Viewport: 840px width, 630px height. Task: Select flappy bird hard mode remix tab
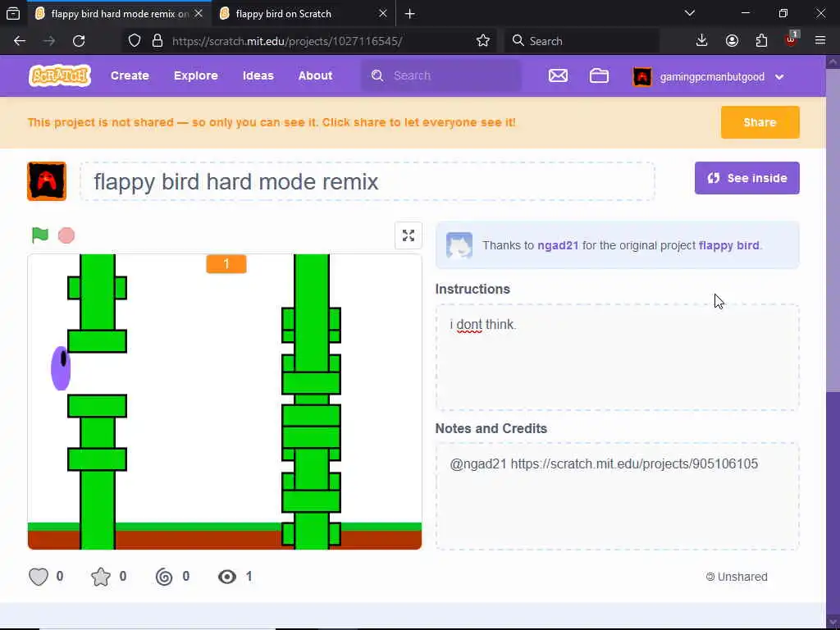119,14
